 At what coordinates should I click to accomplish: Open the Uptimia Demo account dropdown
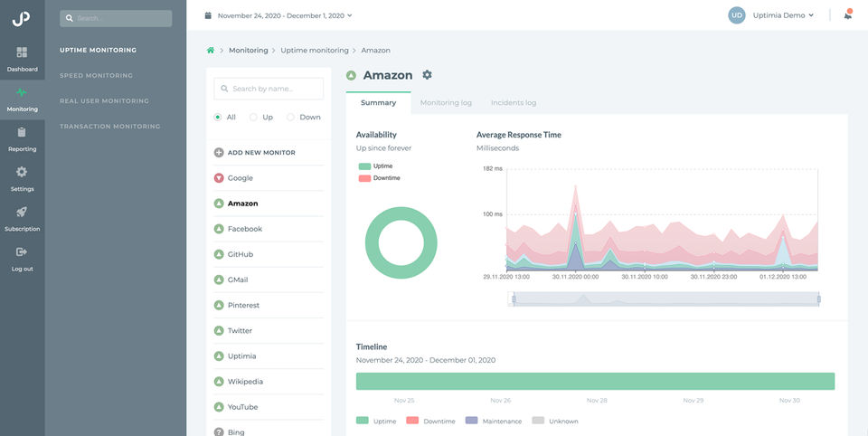[x=783, y=15]
